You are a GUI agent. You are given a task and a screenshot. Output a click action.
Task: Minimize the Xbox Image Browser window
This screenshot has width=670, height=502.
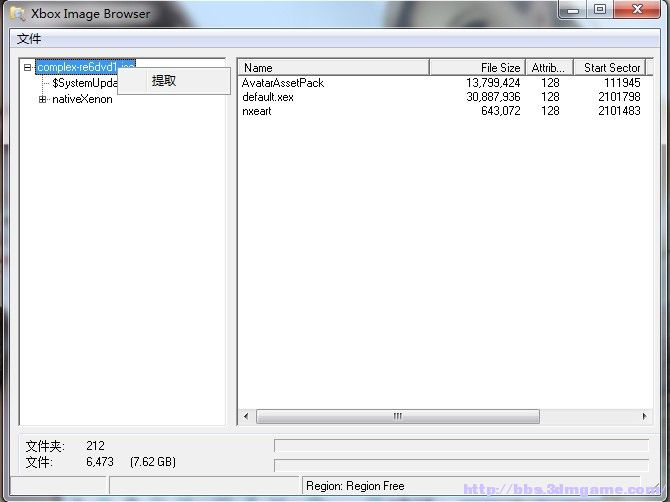click(570, 10)
